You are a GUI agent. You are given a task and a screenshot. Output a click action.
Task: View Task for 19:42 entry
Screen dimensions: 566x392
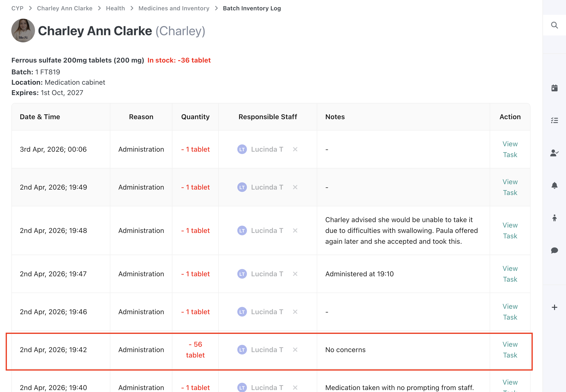tap(510, 350)
